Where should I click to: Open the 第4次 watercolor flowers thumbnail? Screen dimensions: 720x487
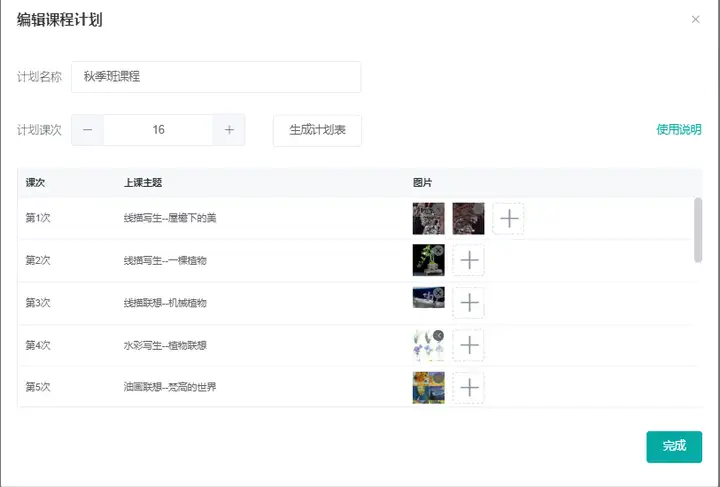coord(426,347)
